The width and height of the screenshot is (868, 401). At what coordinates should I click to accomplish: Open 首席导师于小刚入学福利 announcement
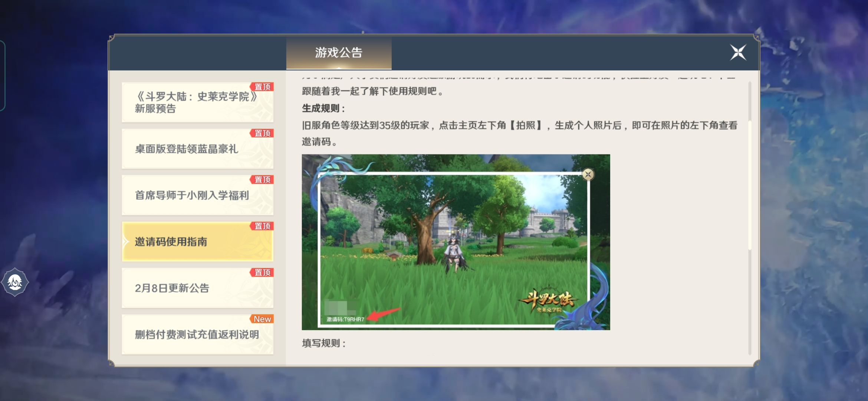pos(198,195)
